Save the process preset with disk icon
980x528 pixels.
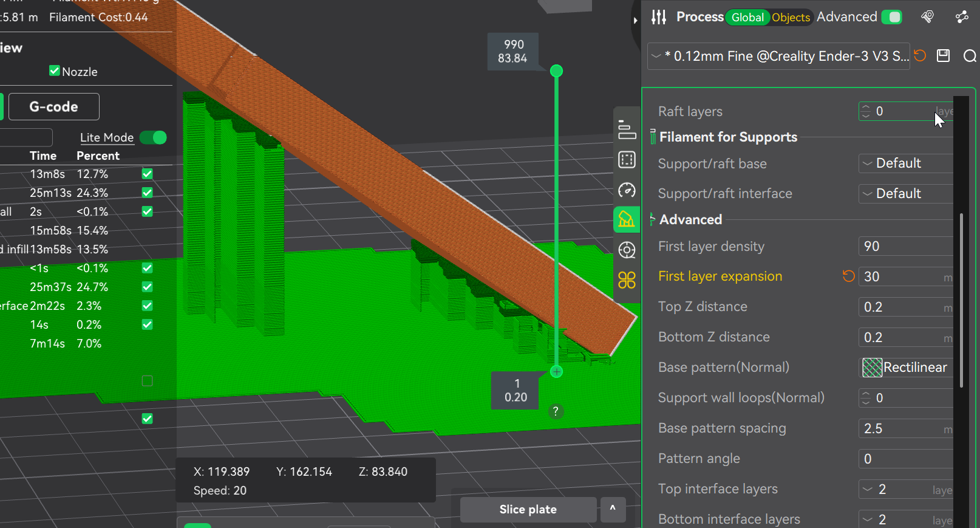click(943, 56)
